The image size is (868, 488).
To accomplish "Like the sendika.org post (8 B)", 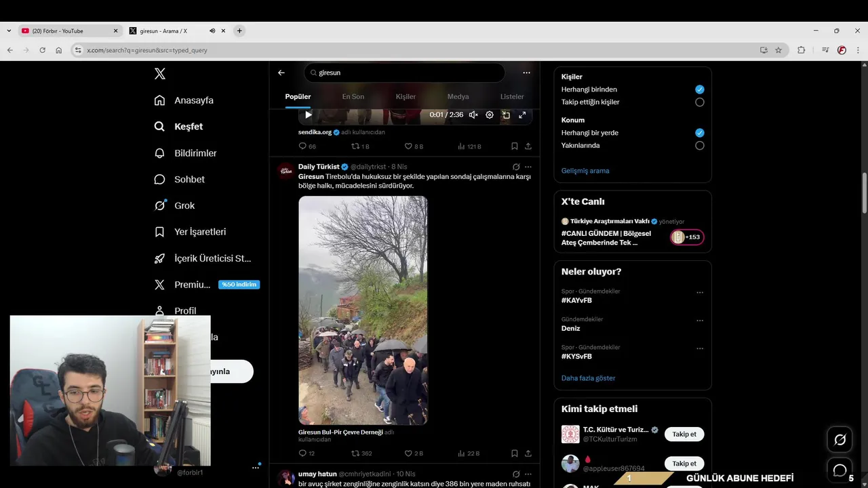I will pyautogui.click(x=414, y=146).
